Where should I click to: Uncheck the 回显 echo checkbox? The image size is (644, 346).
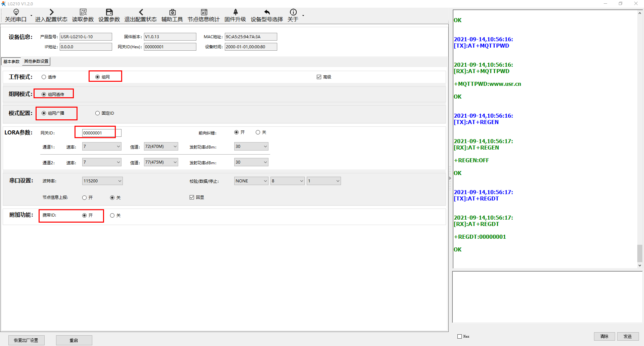[192, 197]
